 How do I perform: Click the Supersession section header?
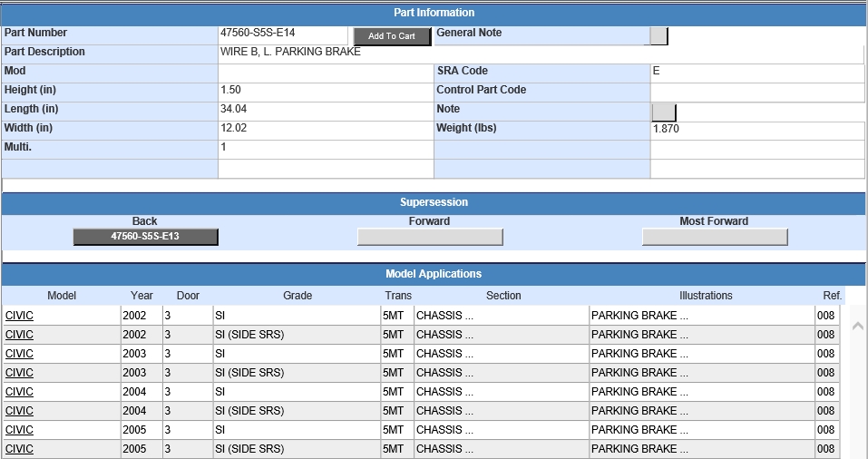point(434,202)
